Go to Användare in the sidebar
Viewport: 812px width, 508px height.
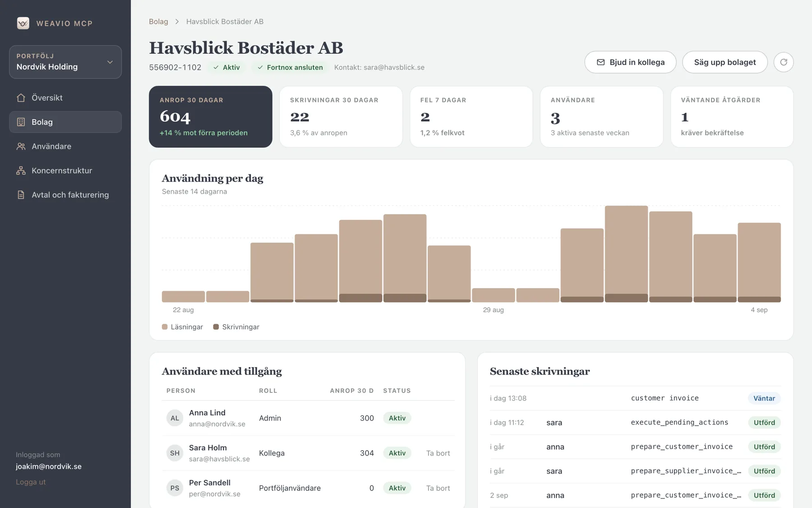point(65,146)
